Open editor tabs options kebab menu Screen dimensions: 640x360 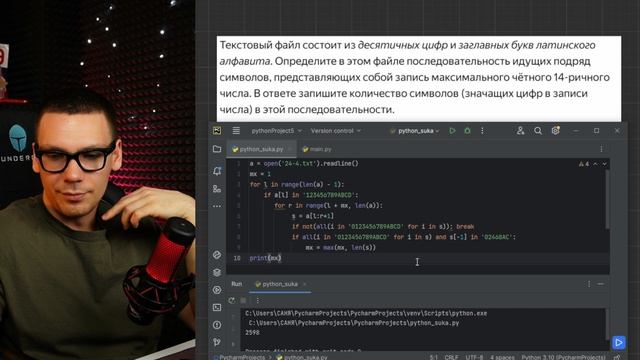(601, 149)
